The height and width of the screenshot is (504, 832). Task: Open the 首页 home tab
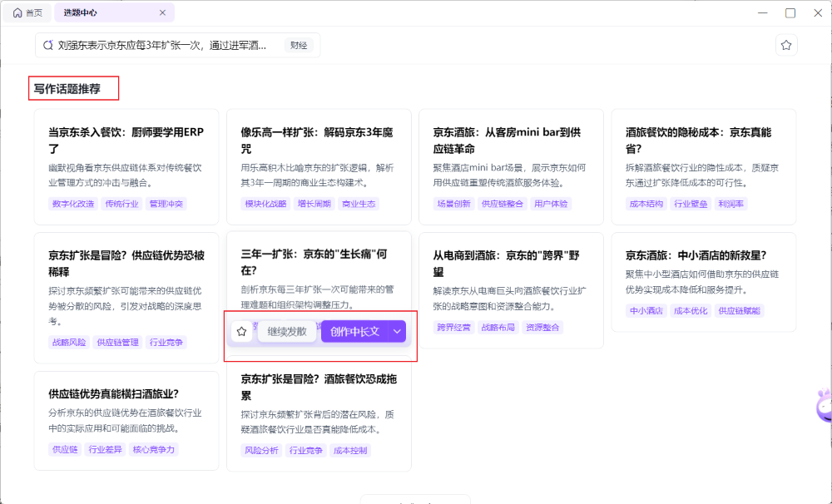[x=27, y=12]
